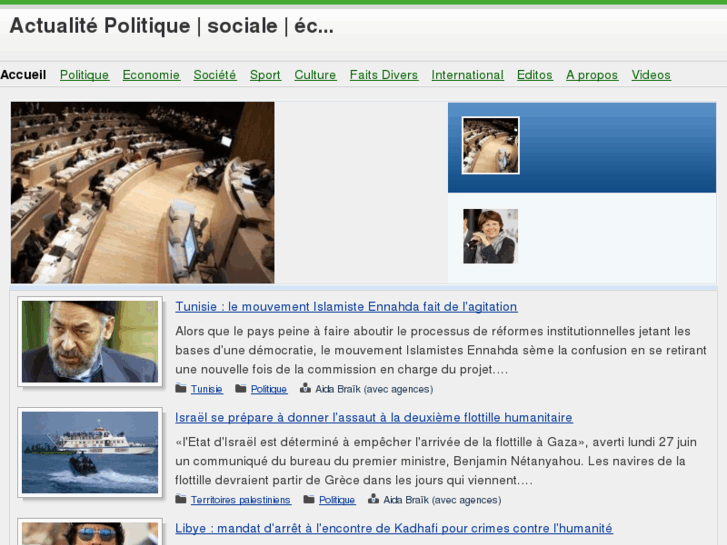Screen dimensions: 727x545
Task: Open the Accueil menu item
Action: [x=23, y=75]
